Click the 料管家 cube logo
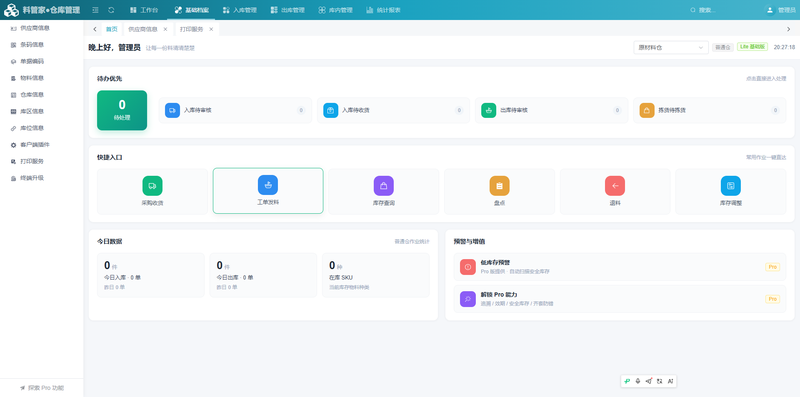 (x=11, y=10)
